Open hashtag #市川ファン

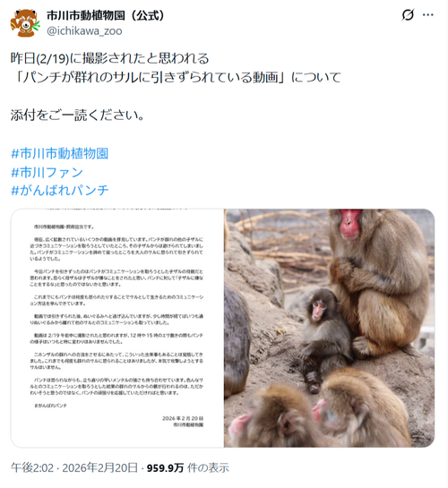click(x=47, y=172)
